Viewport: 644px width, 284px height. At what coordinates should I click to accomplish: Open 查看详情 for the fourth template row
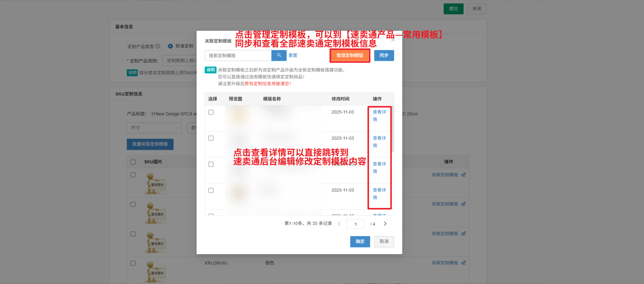click(379, 194)
